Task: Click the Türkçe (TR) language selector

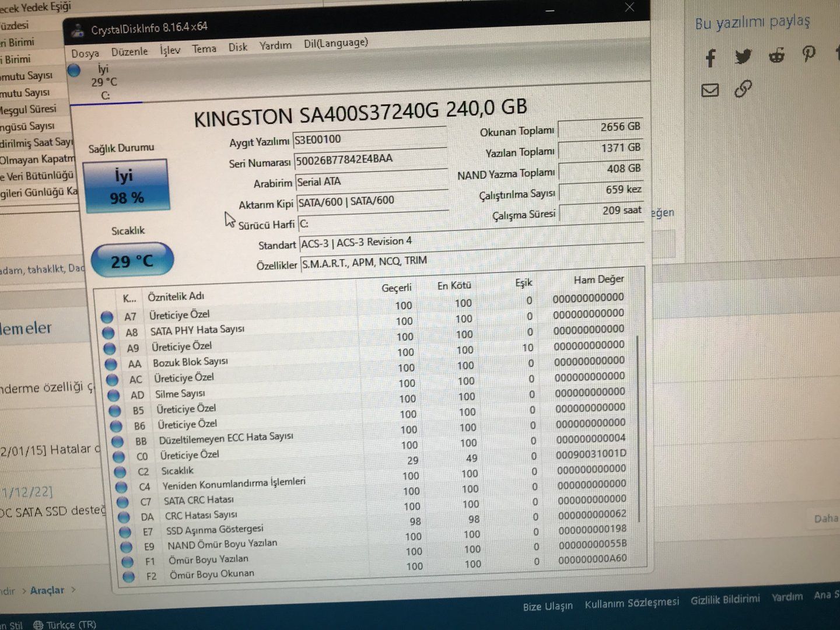Action: coord(65,625)
